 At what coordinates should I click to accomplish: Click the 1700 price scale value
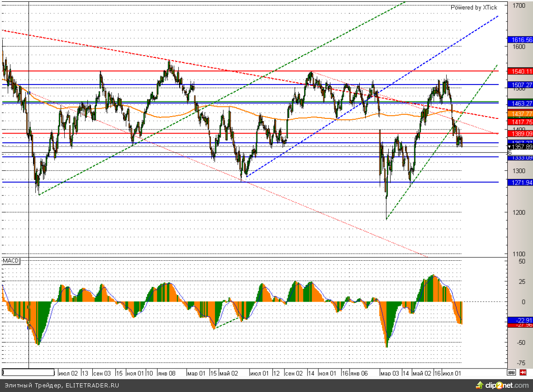pyautogui.click(x=519, y=6)
